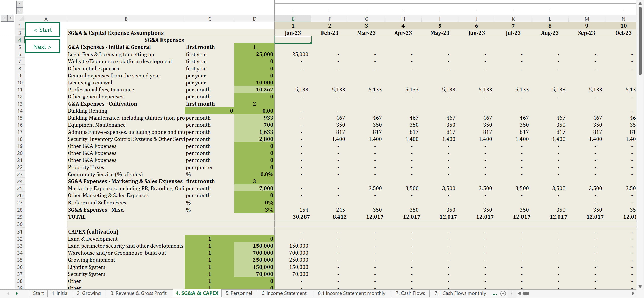Click vertical scrollbar down arrow
This screenshot has height=298, width=644.
640,287
